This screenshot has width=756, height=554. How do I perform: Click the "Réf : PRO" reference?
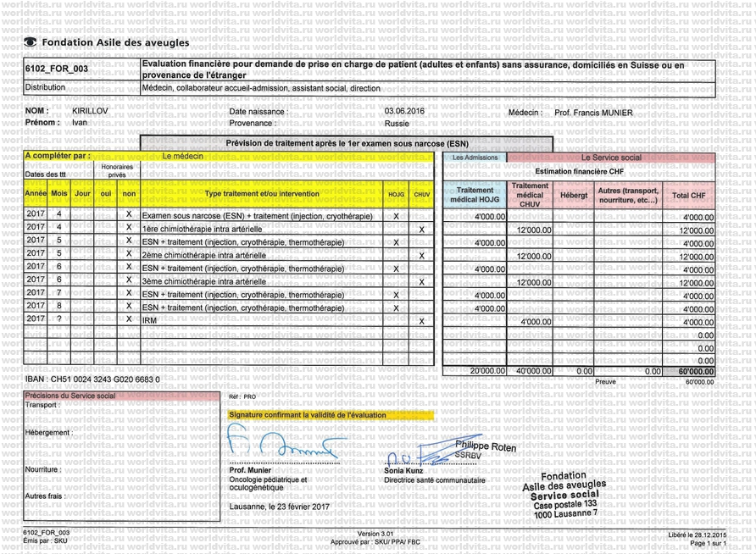pyautogui.click(x=242, y=396)
